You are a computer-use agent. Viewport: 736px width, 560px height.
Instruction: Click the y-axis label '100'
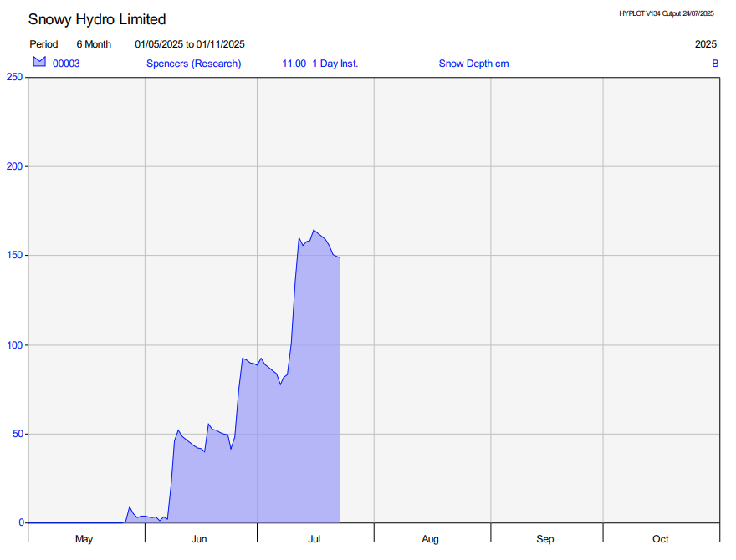[14, 344]
